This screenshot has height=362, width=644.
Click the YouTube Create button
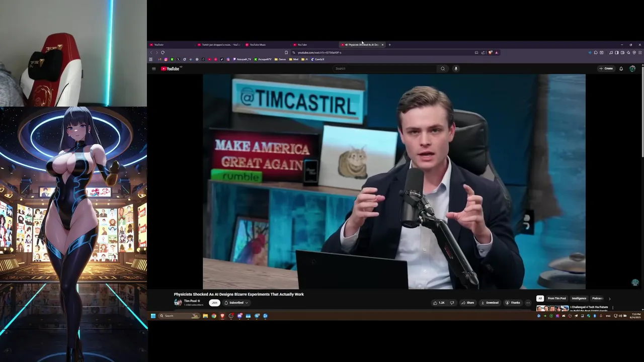606,68
